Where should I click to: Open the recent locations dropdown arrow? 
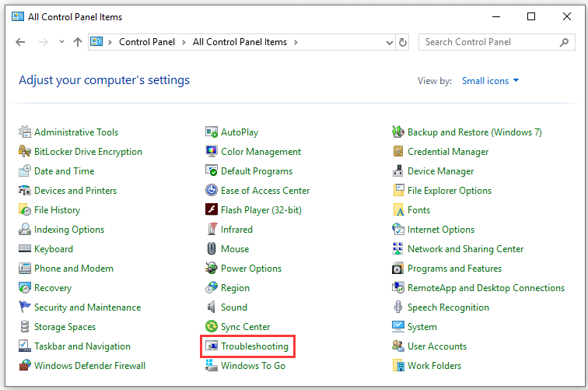(x=61, y=42)
